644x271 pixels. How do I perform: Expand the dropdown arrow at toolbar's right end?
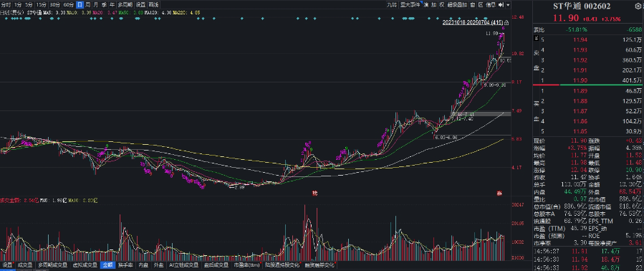coord(508,5)
